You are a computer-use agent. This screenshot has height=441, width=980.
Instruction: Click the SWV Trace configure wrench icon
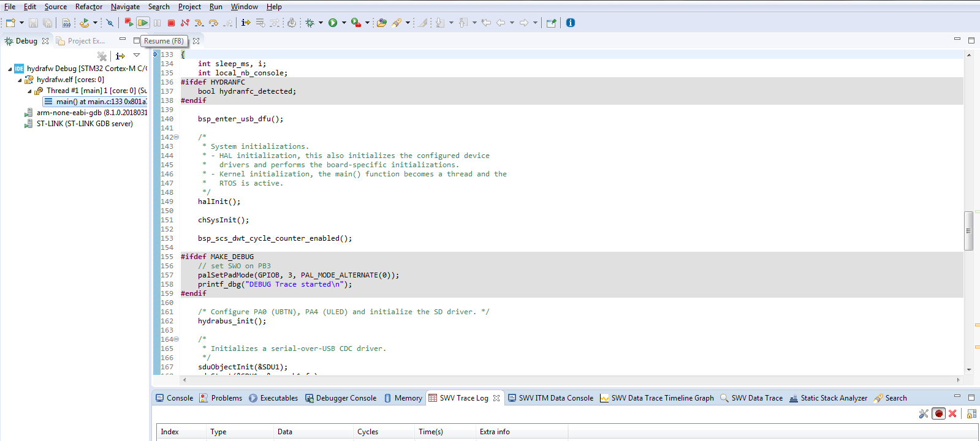[x=924, y=413]
